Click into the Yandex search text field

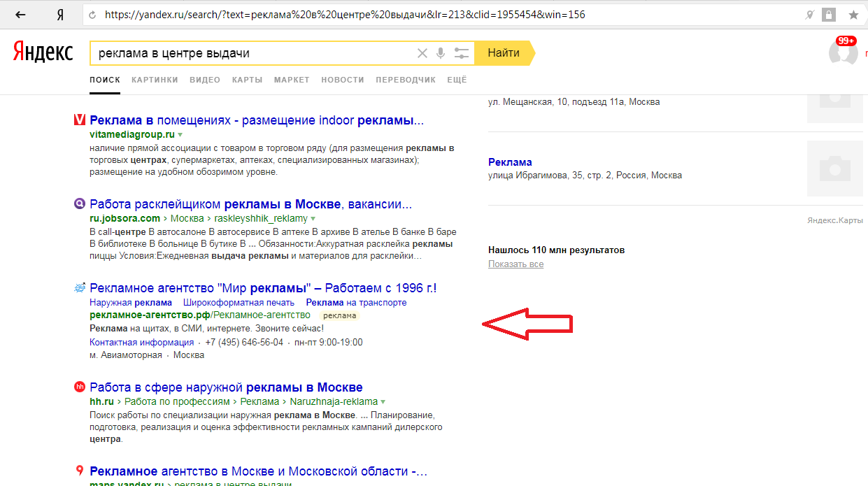coord(252,53)
